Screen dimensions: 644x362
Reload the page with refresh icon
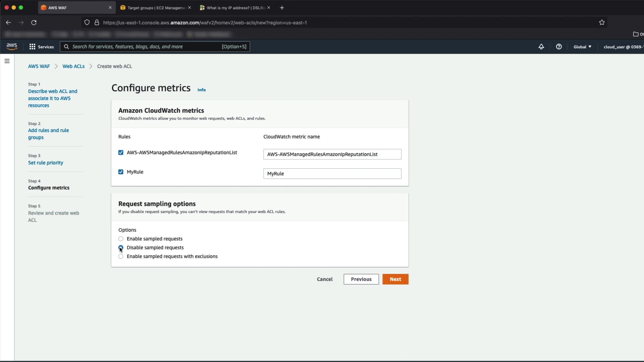coord(34,22)
